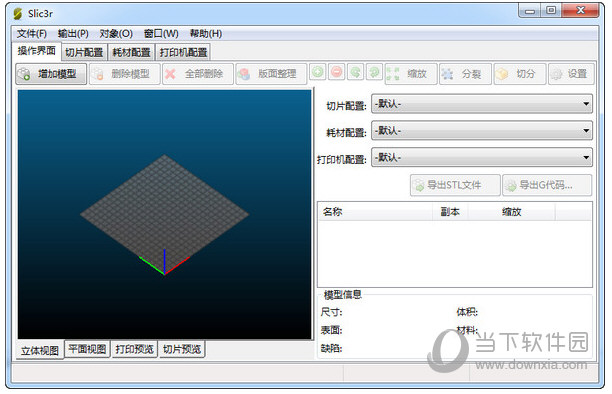612x394 pixels.
Task: Switch to the 操作界面 tab
Action: [x=37, y=51]
